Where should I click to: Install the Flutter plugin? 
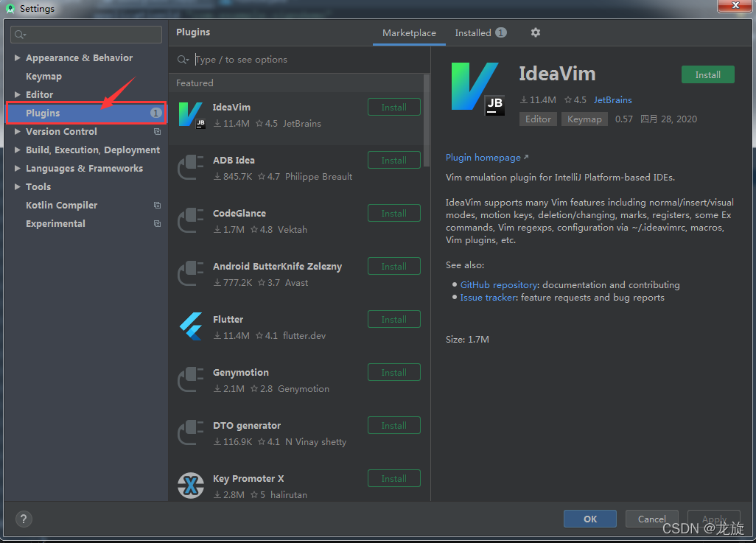(x=394, y=319)
